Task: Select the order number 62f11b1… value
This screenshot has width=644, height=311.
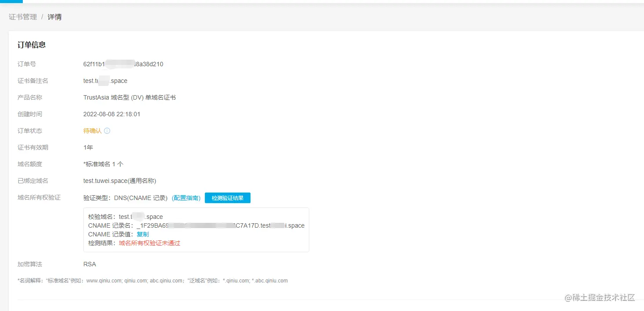Action: (123, 64)
